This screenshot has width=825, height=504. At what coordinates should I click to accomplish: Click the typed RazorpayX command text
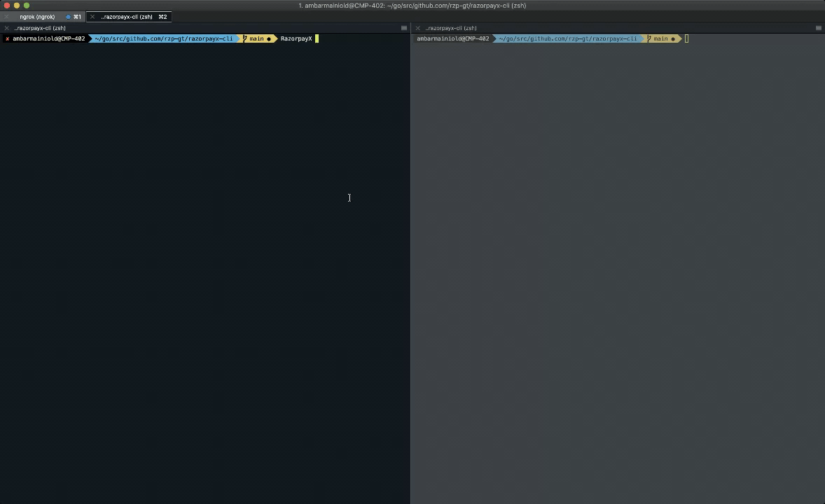pyautogui.click(x=296, y=38)
